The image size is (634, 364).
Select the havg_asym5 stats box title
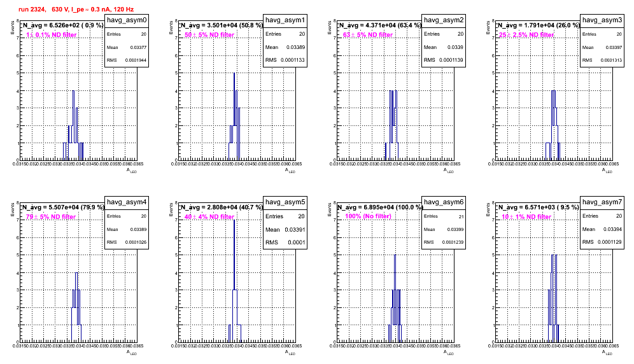coord(285,202)
